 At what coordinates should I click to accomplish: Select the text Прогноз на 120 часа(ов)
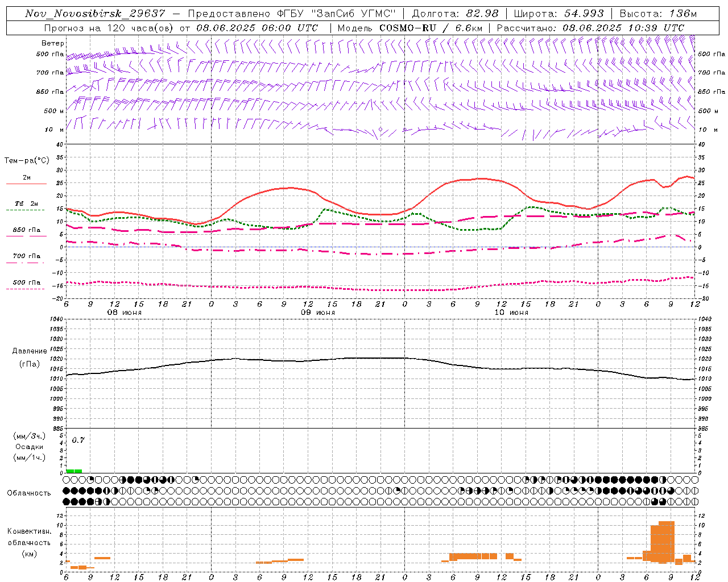[x=110, y=28]
